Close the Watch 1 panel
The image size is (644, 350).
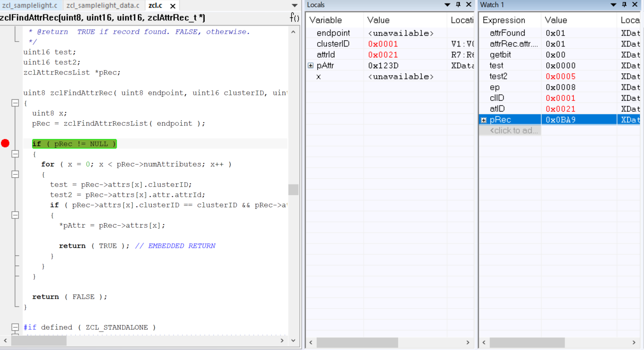click(635, 5)
